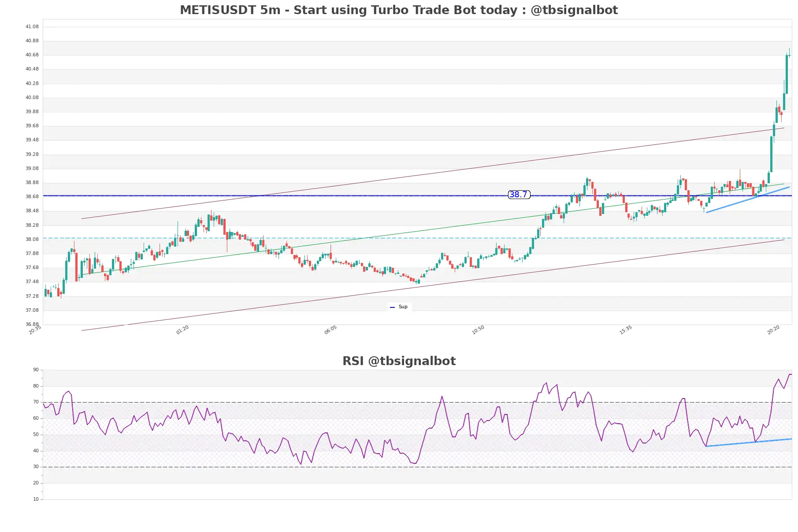Image resolution: width=798 pixels, height=532 pixels.
Task: Click the 40.48 price axis label
Action: pyautogui.click(x=32, y=69)
